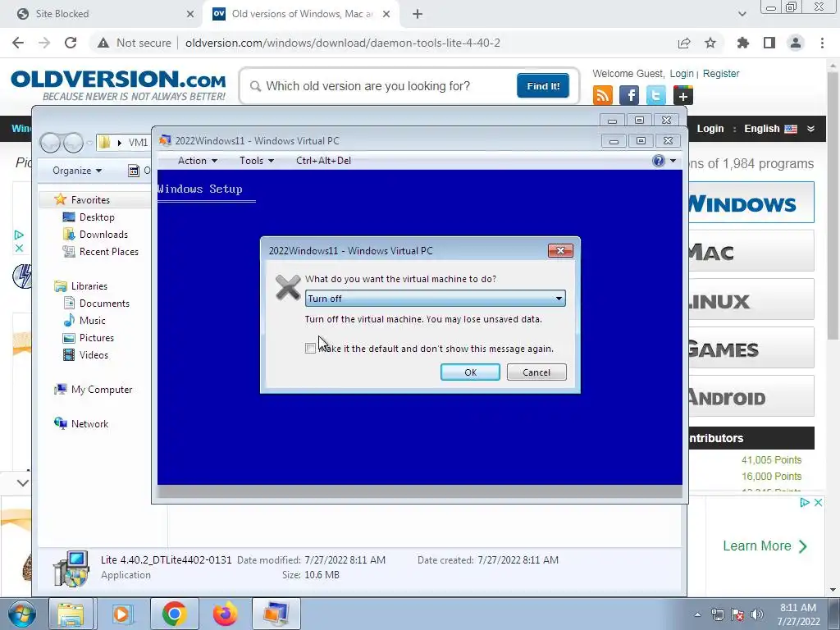840x630 pixels.
Task: Open Chrome from the taskbar
Action: 174,614
